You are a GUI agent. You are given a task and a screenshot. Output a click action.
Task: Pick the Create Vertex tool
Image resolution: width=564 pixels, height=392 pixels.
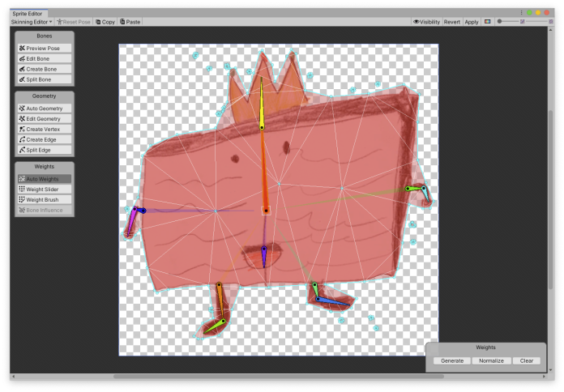click(45, 130)
